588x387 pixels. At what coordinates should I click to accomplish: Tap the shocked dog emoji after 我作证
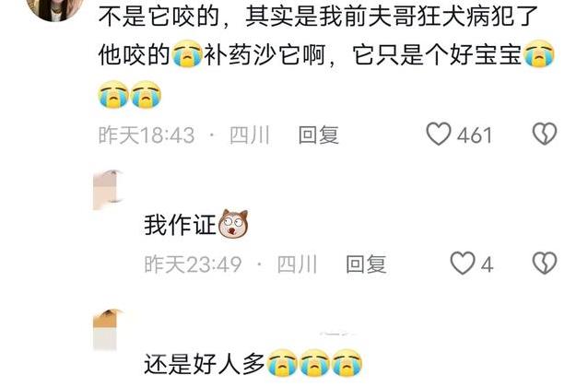tap(233, 224)
